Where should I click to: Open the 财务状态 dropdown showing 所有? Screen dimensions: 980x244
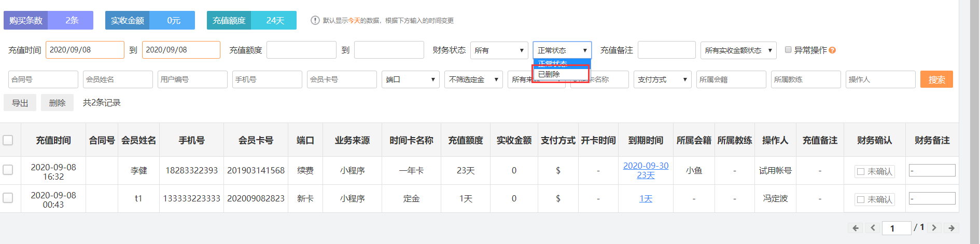(x=499, y=50)
